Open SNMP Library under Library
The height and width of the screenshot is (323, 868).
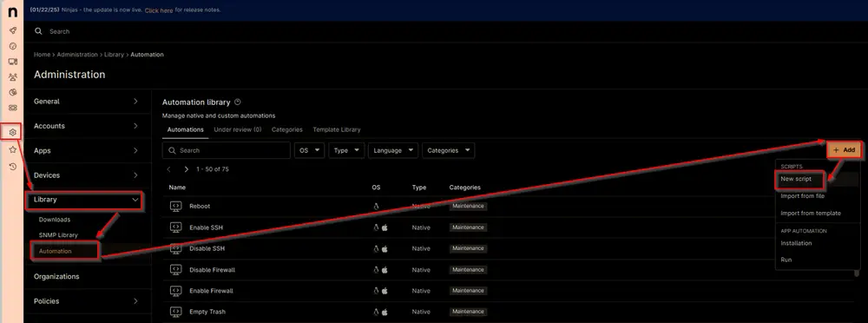click(58, 235)
